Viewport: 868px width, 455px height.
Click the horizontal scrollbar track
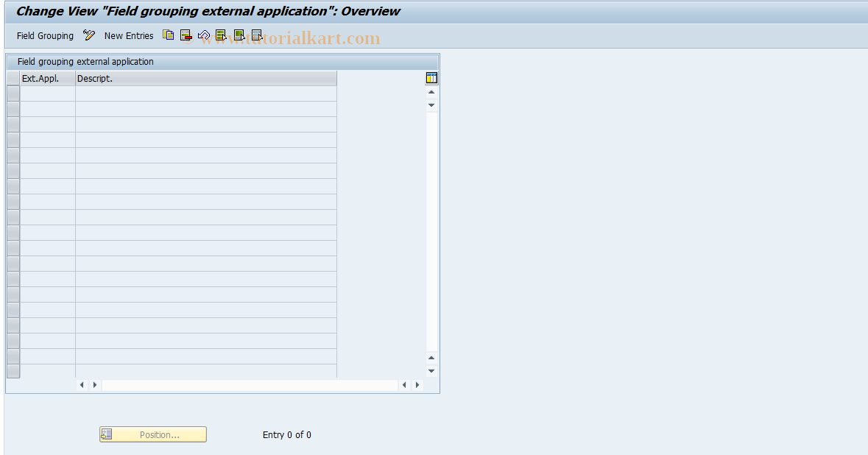coord(250,385)
